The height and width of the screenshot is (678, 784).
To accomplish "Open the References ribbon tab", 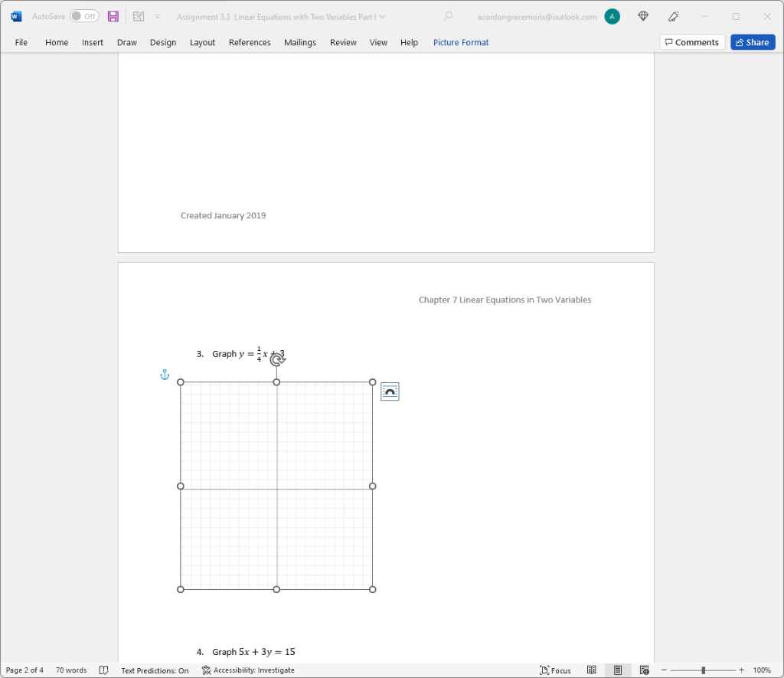I will click(250, 42).
